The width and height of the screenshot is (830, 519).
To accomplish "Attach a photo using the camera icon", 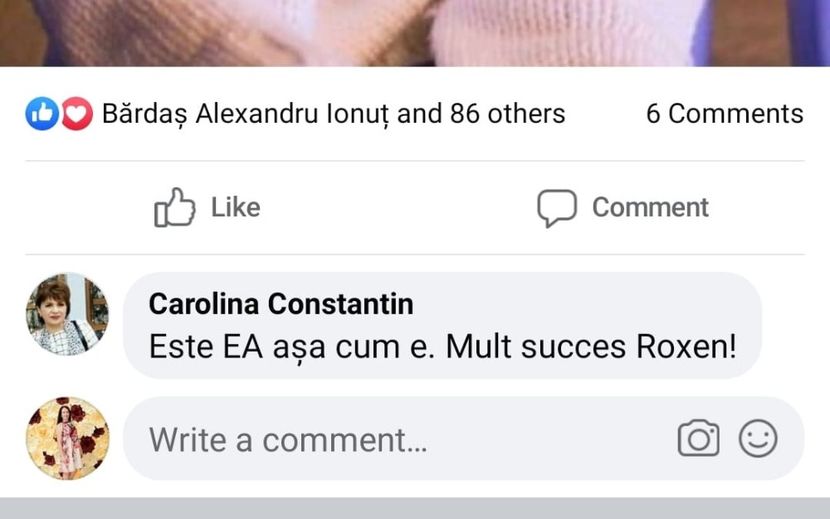I will point(698,439).
